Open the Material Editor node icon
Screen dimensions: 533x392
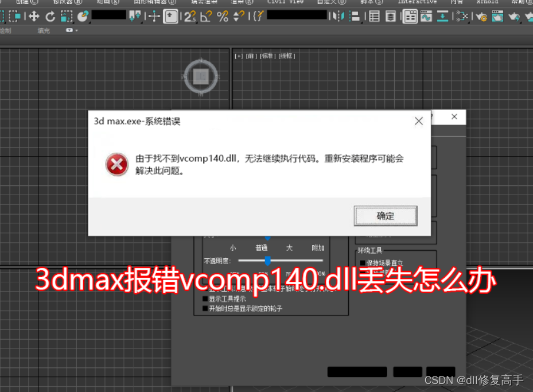point(462,16)
